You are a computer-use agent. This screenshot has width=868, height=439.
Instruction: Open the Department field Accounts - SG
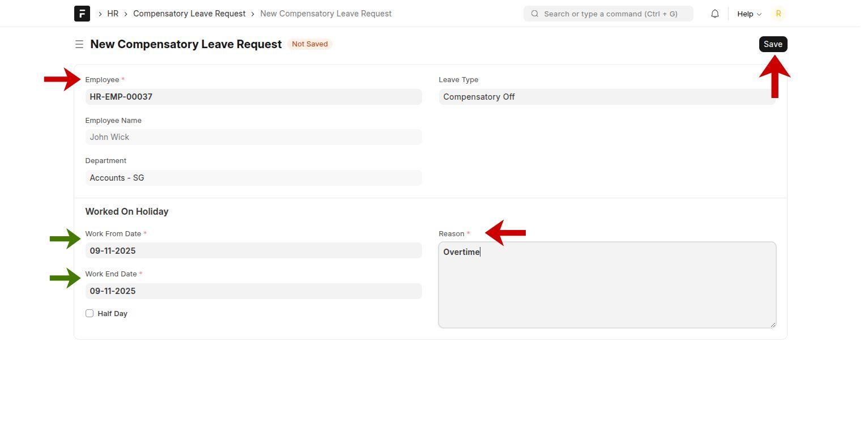[254, 178]
